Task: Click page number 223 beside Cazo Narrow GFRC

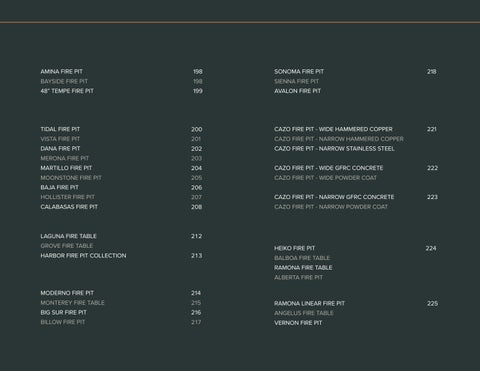Action: click(432, 197)
